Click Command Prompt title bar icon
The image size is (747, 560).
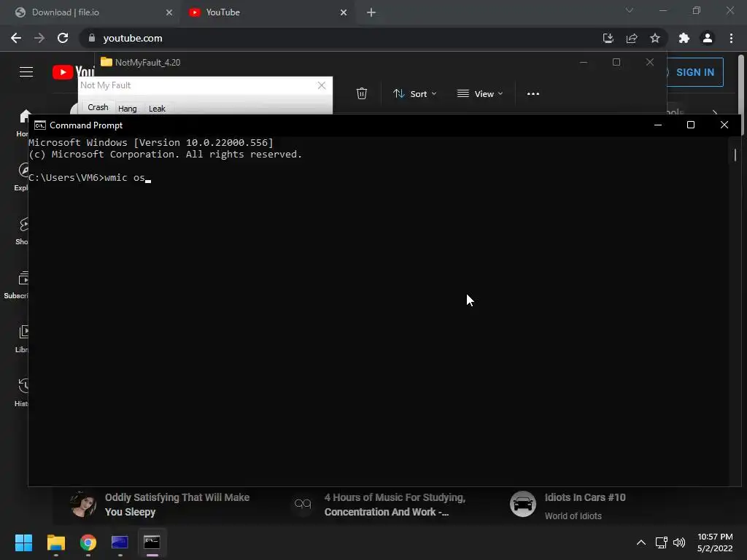coord(40,125)
